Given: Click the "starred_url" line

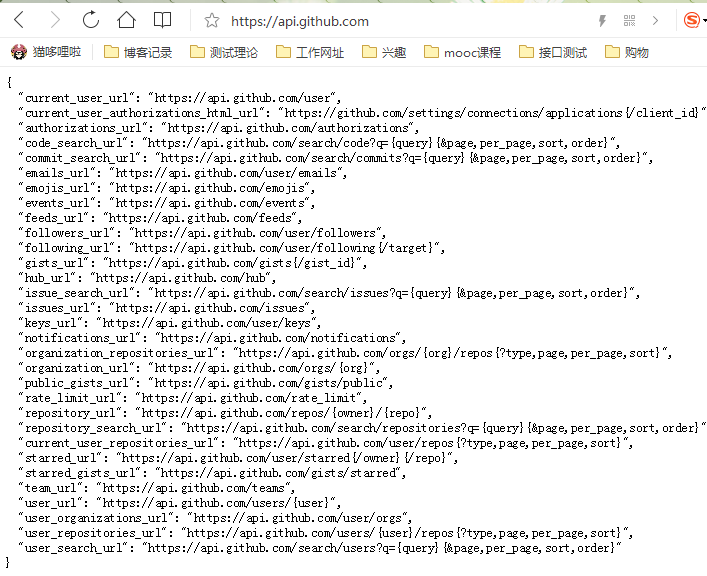Looking at the screenshot, I should click(238, 458).
